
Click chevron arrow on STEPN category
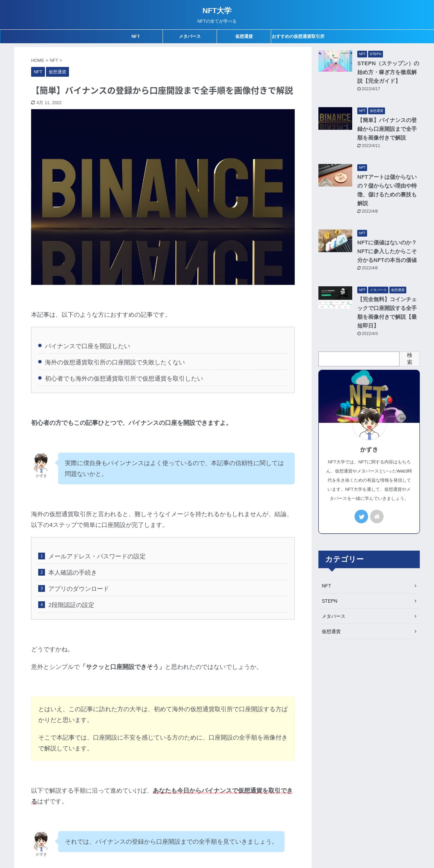tap(415, 601)
